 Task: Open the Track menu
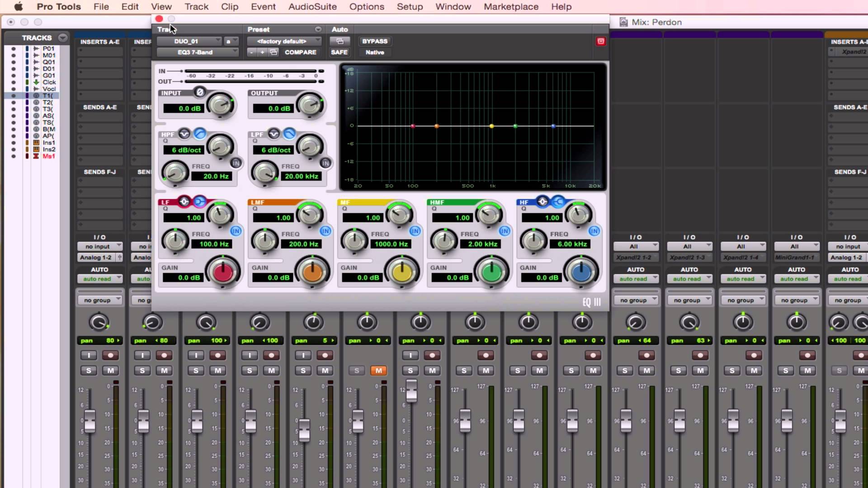[x=196, y=7]
